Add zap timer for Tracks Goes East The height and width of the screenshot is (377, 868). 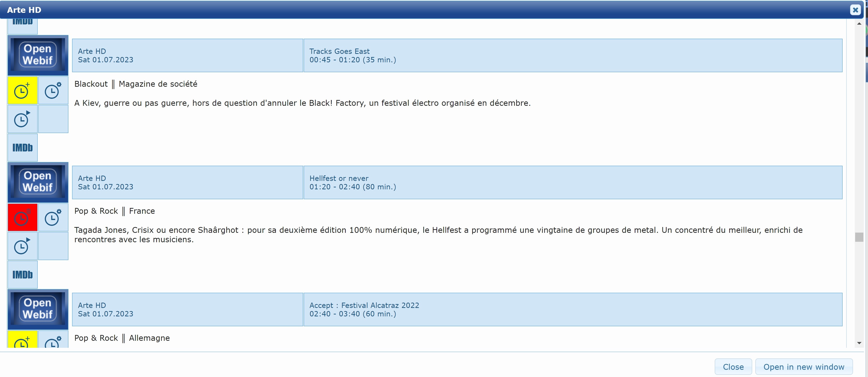tap(22, 119)
